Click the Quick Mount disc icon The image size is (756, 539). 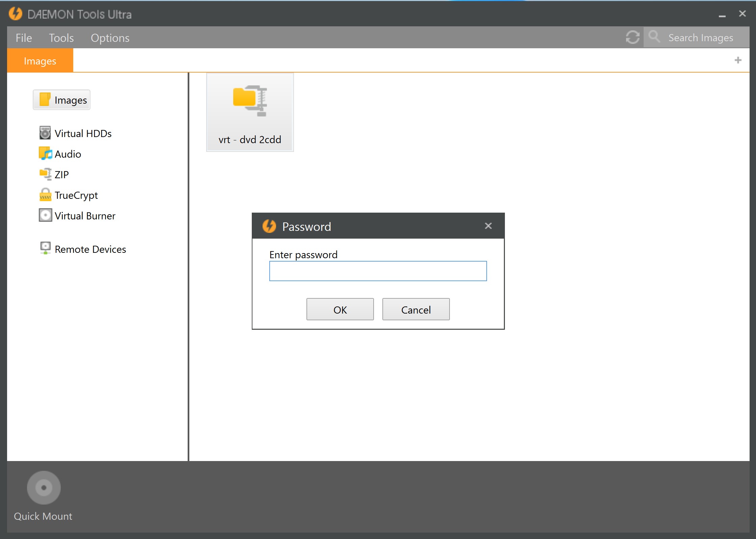44,488
